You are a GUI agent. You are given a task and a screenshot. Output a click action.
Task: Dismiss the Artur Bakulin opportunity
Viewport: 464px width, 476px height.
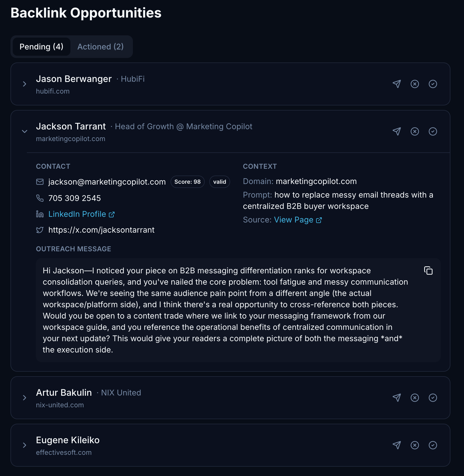tap(415, 398)
